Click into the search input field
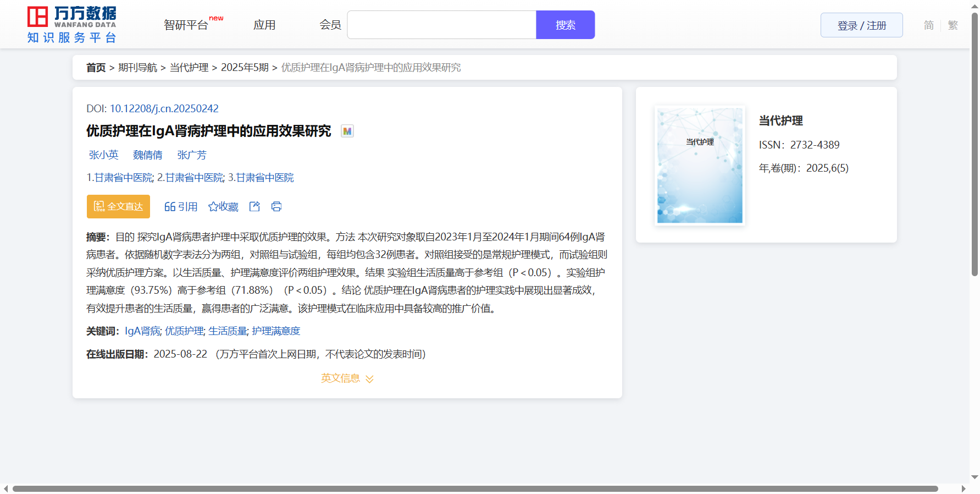Screen dimensions: 980x494 click(441, 25)
